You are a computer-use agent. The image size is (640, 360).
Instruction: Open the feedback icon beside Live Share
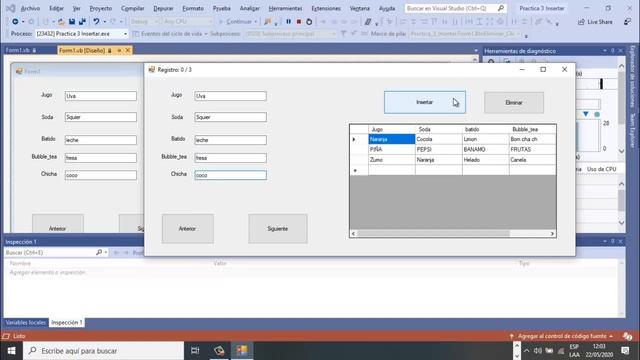pos(627,22)
